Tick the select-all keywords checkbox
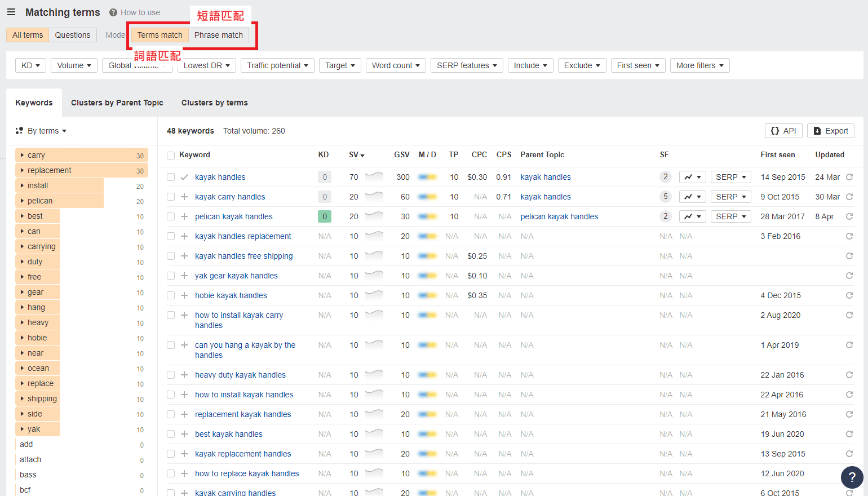Viewport: 868px width, 496px height. click(x=171, y=156)
